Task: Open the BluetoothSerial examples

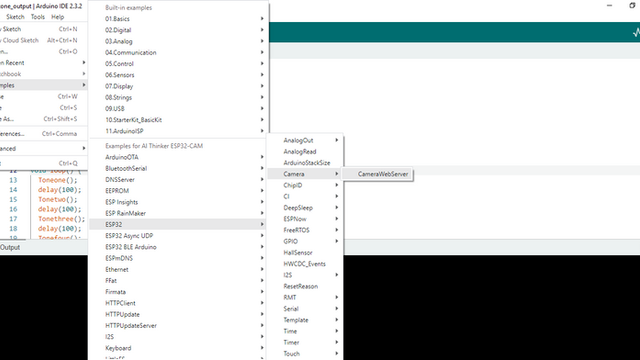Action: 178,168
